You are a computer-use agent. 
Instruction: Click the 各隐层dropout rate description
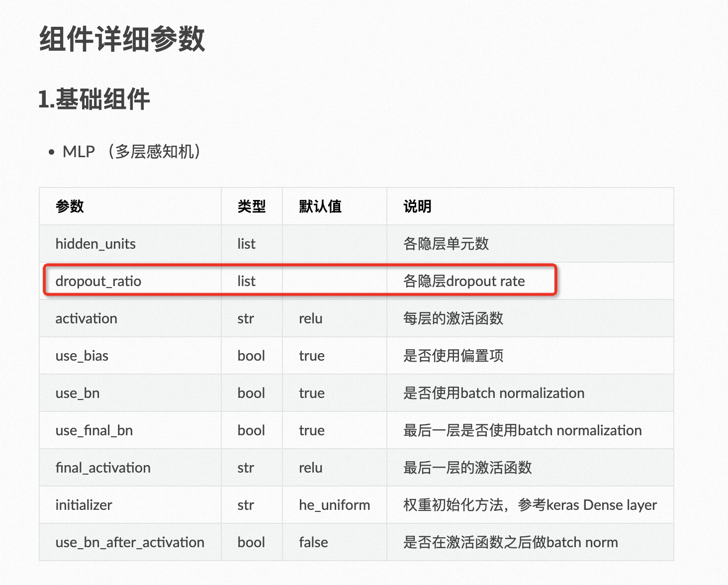point(464,281)
